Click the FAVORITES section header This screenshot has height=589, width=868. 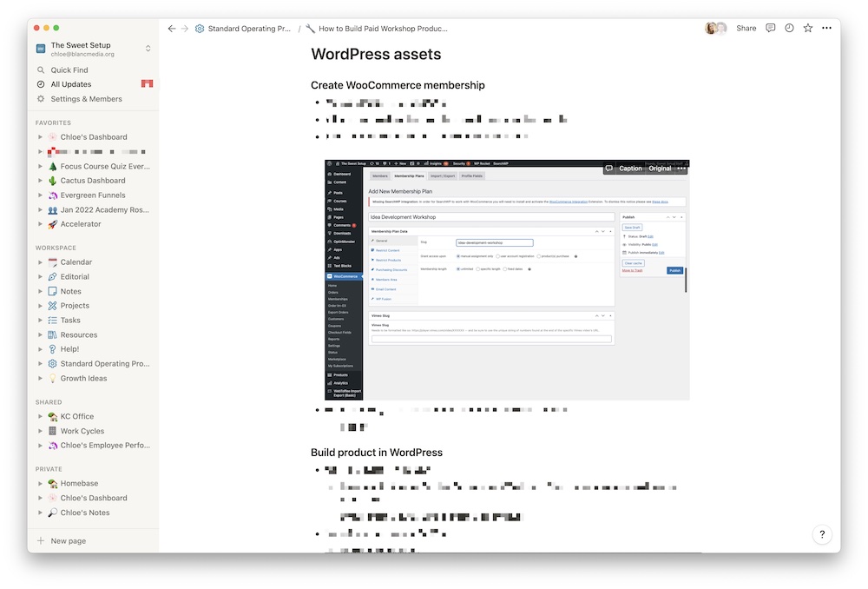[53, 123]
